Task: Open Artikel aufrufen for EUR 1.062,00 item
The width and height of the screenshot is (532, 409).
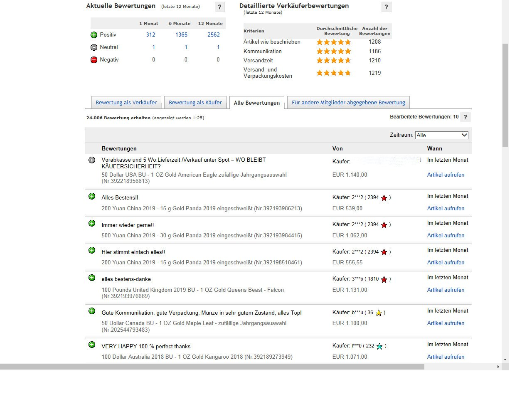Action: (446, 236)
